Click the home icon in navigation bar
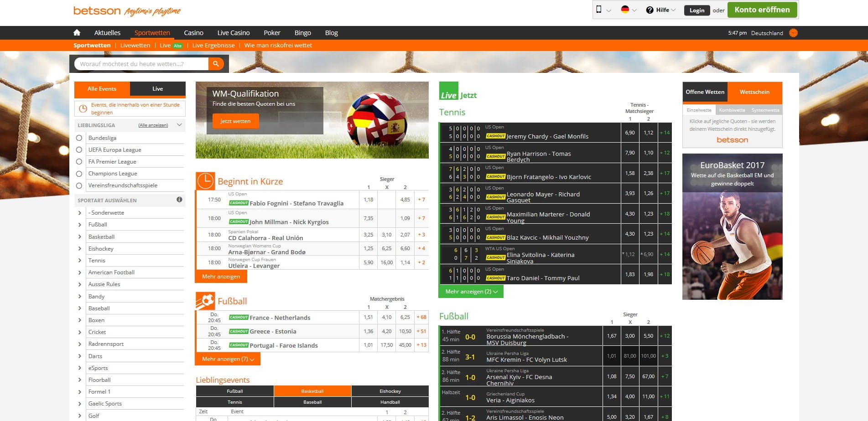The height and width of the screenshot is (421, 868). click(77, 32)
